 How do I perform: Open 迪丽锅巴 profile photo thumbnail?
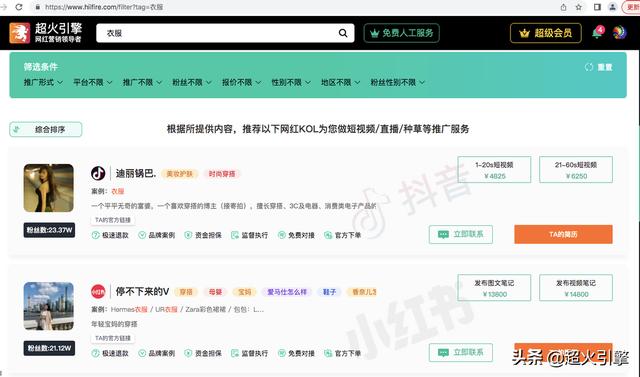(49, 188)
